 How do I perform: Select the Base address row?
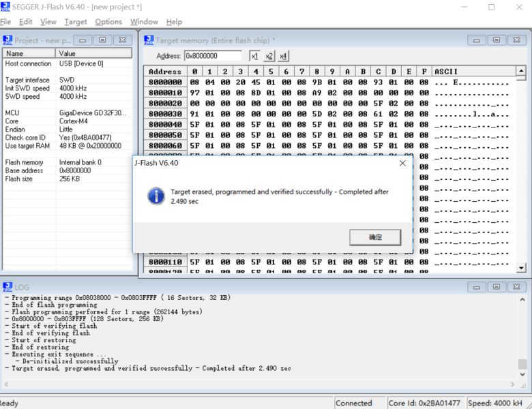(x=68, y=170)
